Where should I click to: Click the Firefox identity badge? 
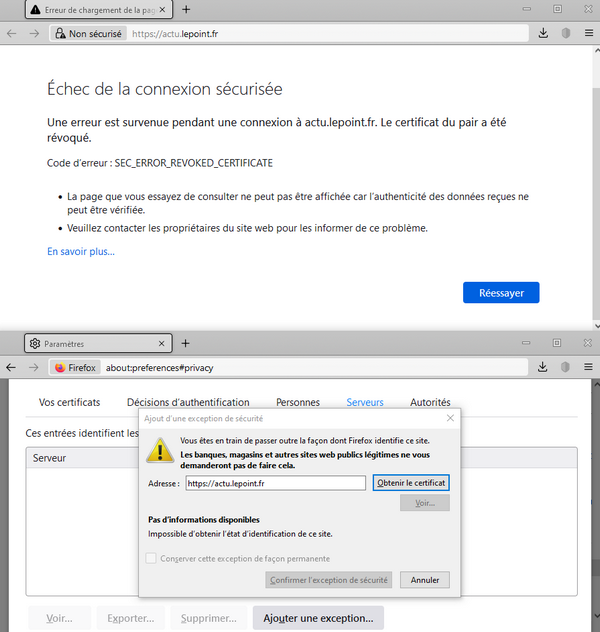[75, 367]
